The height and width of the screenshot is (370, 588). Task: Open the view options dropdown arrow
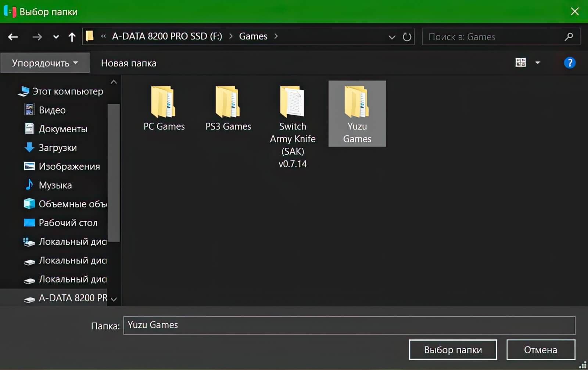coord(538,63)
